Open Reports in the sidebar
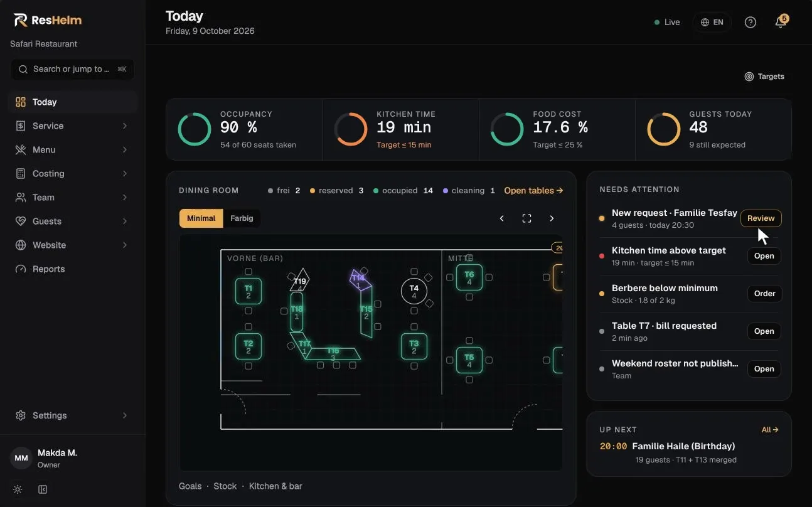Viewport: 812px width, 507px height. click(73, 269)
